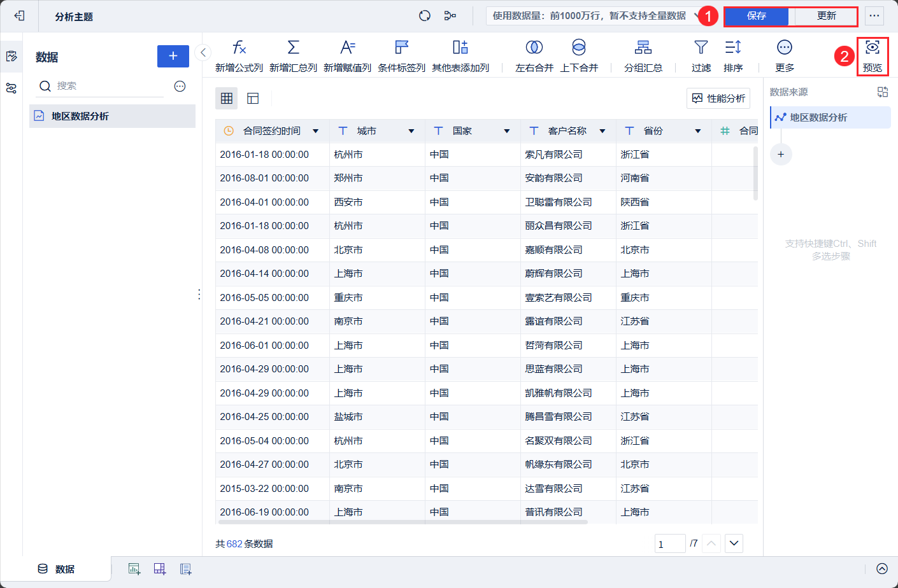Expand the 客户名称 column dropdown arrow
The image size is (898, 588).
602,131
